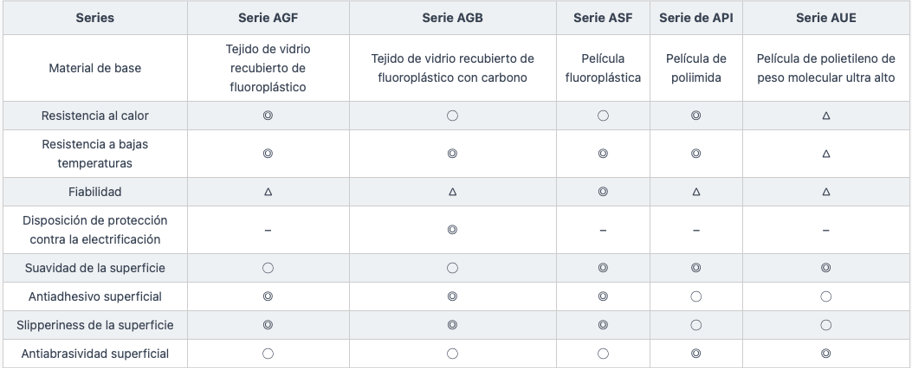Click double-circle for Serie AUE Antiabrasividad superficial
Viewport: 912px width, 368px height.
tap(826, 353)
